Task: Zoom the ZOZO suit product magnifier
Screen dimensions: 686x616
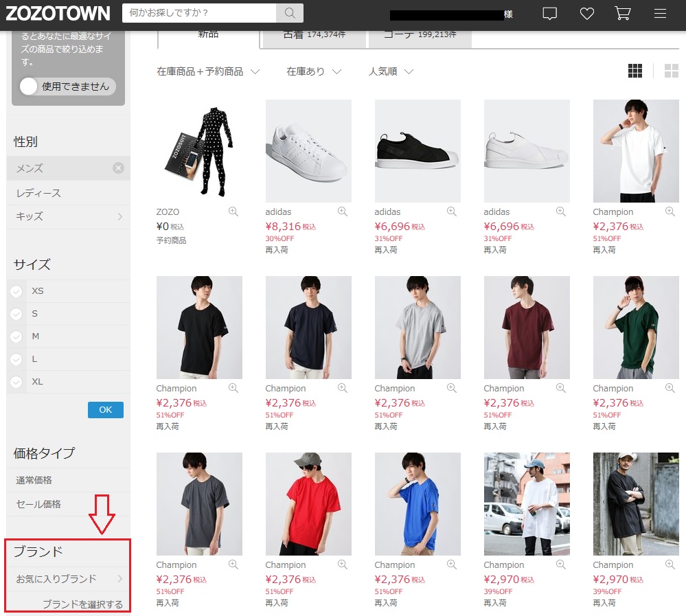Action: pyautogui.click(x=233, y=212)
